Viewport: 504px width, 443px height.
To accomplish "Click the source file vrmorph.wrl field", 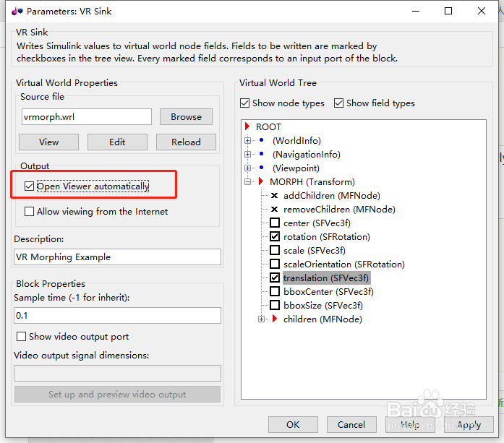I will [87, 116].
